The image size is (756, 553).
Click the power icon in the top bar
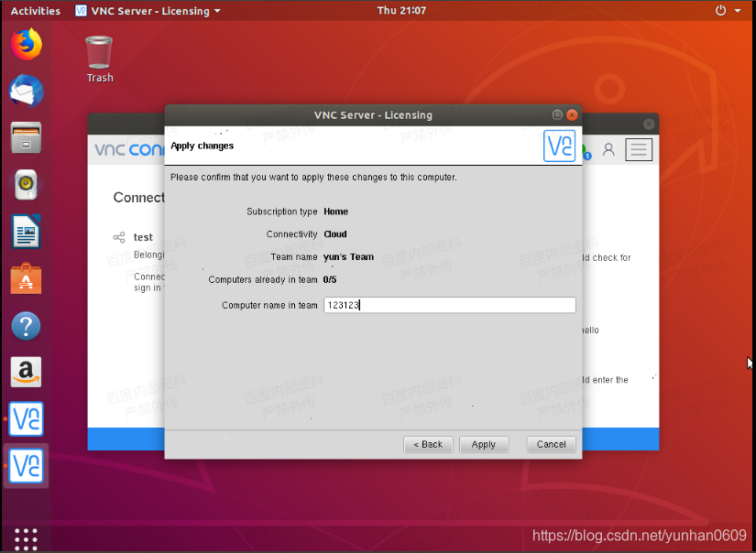pyautogui.click(x=720, y=11)
